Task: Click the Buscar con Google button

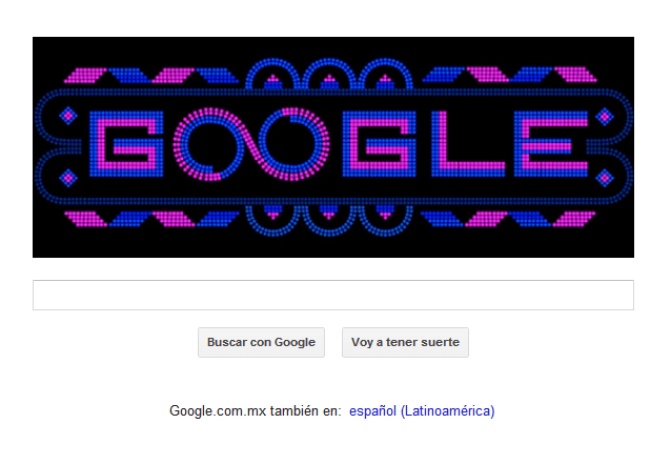Action: [x=261, y=342]
